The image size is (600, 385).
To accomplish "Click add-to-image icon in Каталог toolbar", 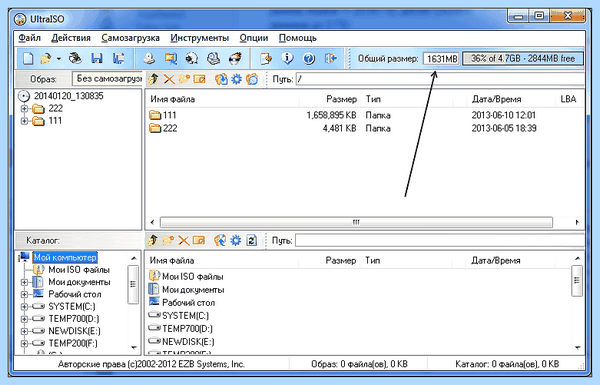I will click(x=220, y=240).
